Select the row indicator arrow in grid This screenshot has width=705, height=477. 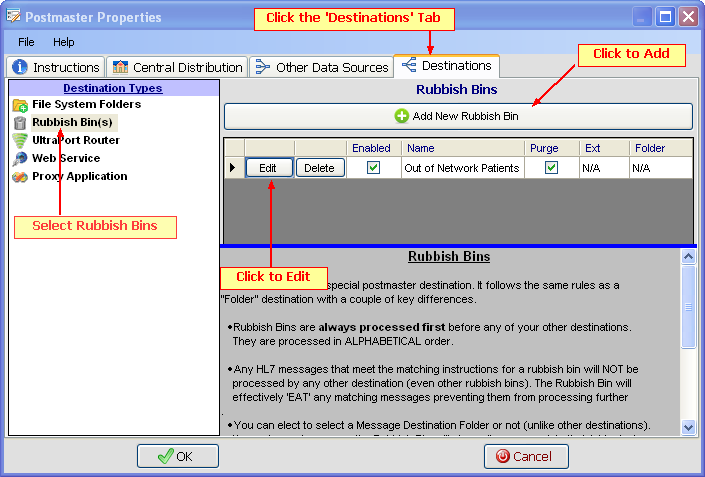pos(233,168)
